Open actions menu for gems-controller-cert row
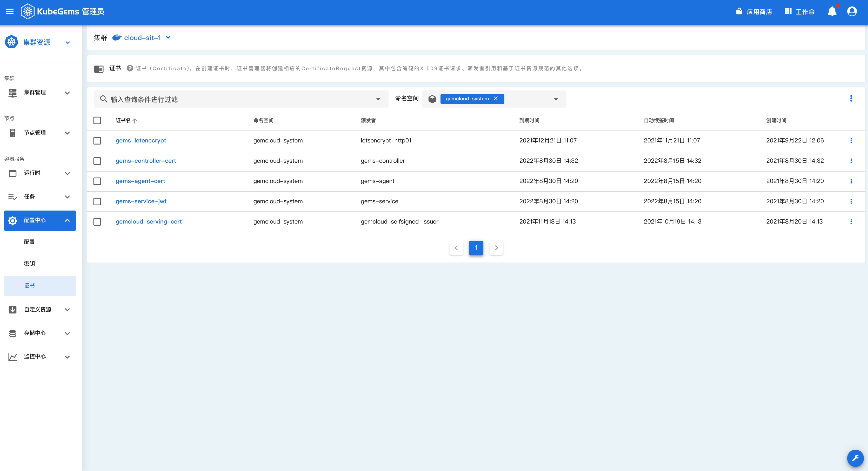 coord(851,161)
